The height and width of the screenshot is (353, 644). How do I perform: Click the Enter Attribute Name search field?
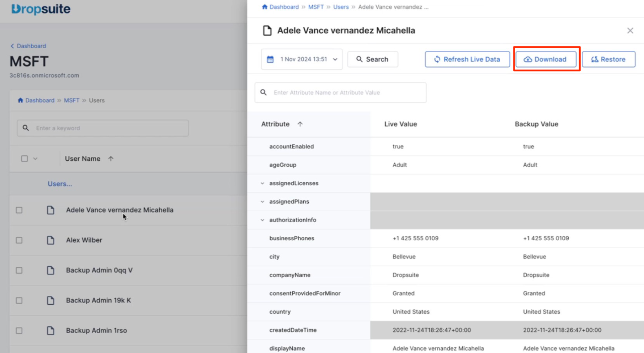click(x=340, y=92)
